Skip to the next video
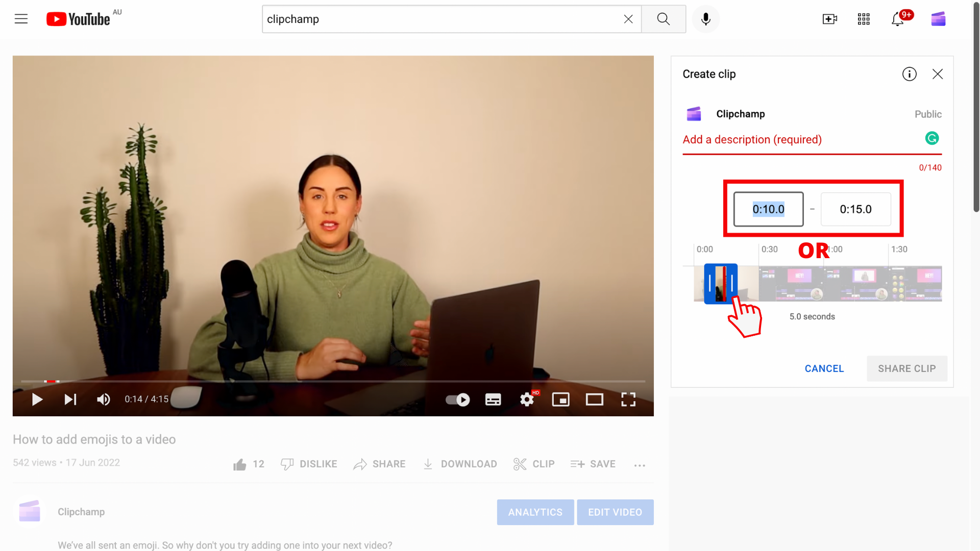The image size is (980, 551). pyautogui.click(x=70, y=399)
